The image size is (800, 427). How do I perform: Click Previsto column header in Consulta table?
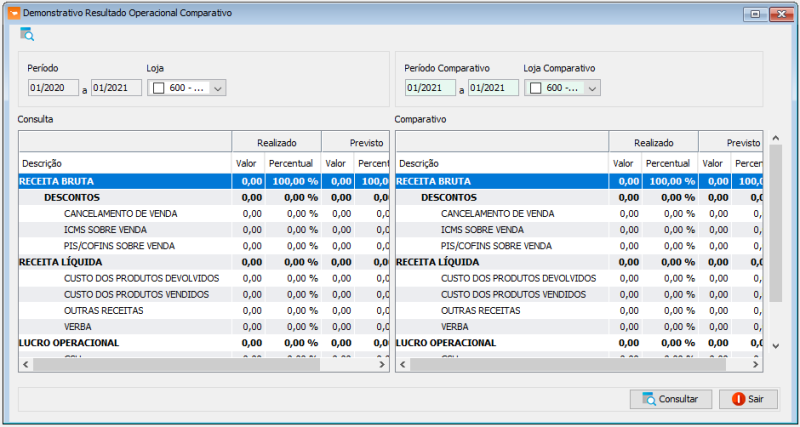(356, 143)
